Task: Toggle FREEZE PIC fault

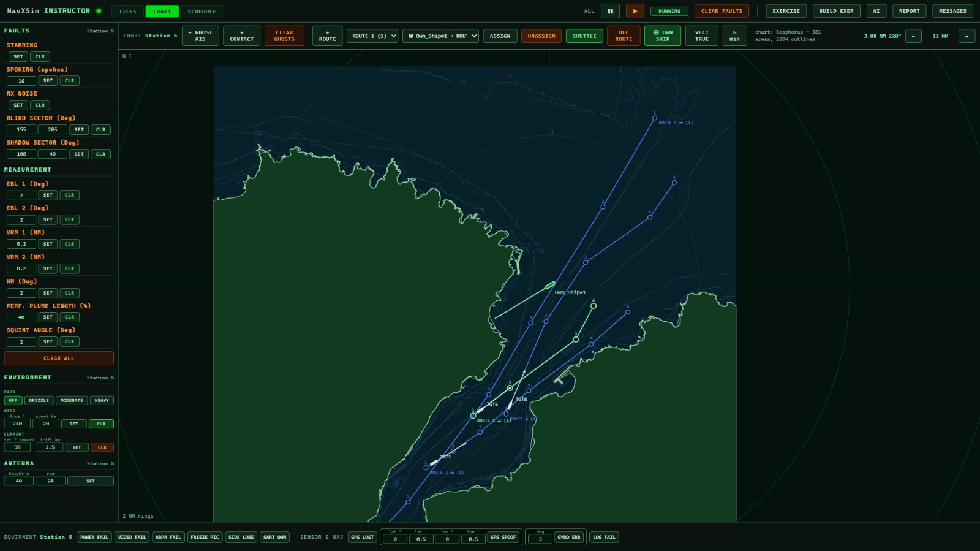Action: pos(205,537)
